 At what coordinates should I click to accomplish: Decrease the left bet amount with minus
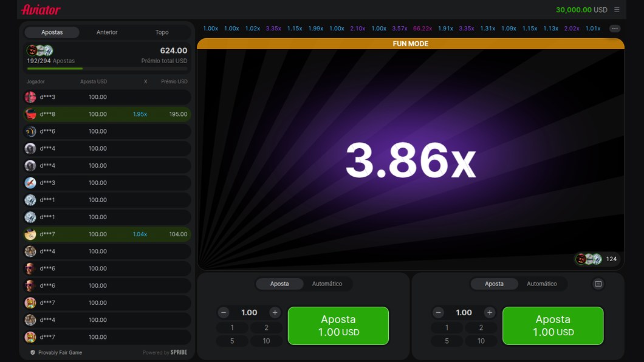coord(224,312)
